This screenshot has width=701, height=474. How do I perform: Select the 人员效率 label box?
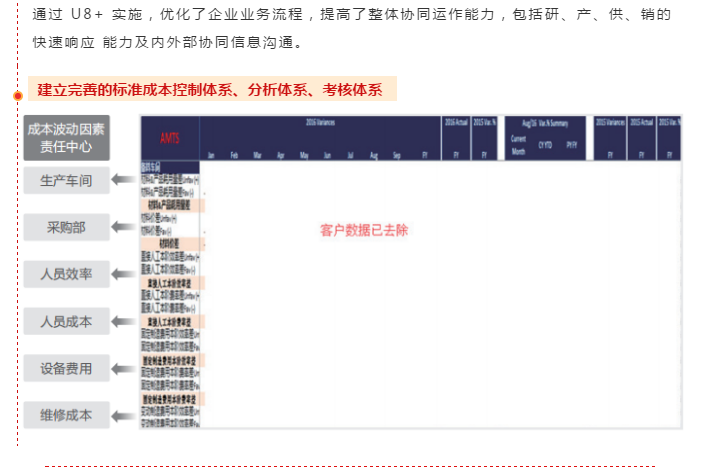click(x=66, y=274)
